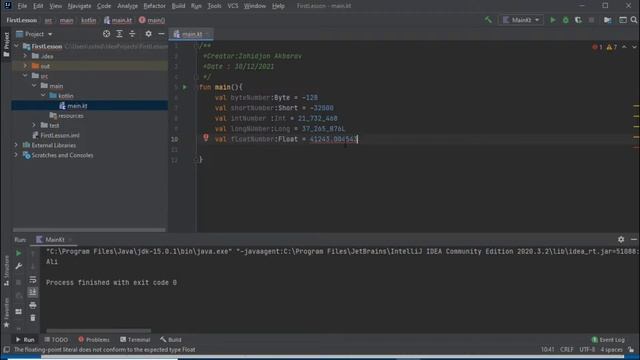Image resolution: width=640 pixels, height=360 pixels.
Task: Expand the test folder
Action: (34, 125)
